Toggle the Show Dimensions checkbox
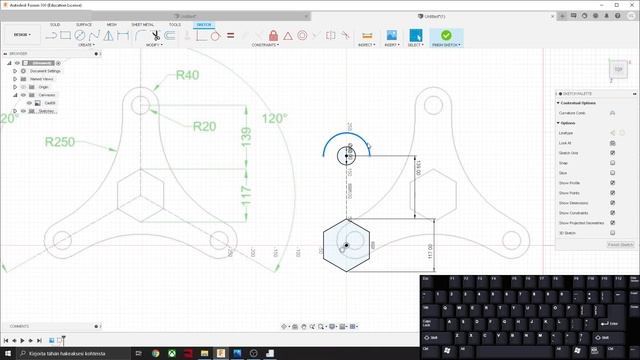The height and width of the screenshot is (360, 640). tap(612, 203)
